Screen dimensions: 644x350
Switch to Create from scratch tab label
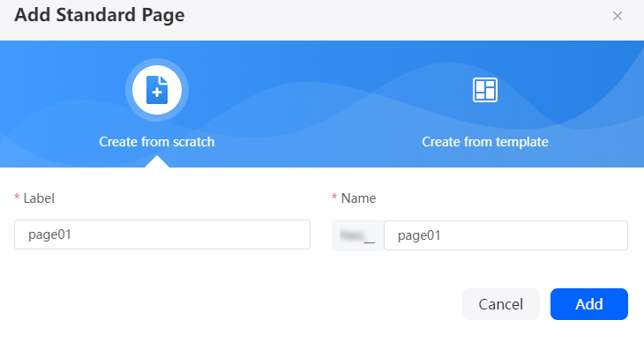point(157,142)
